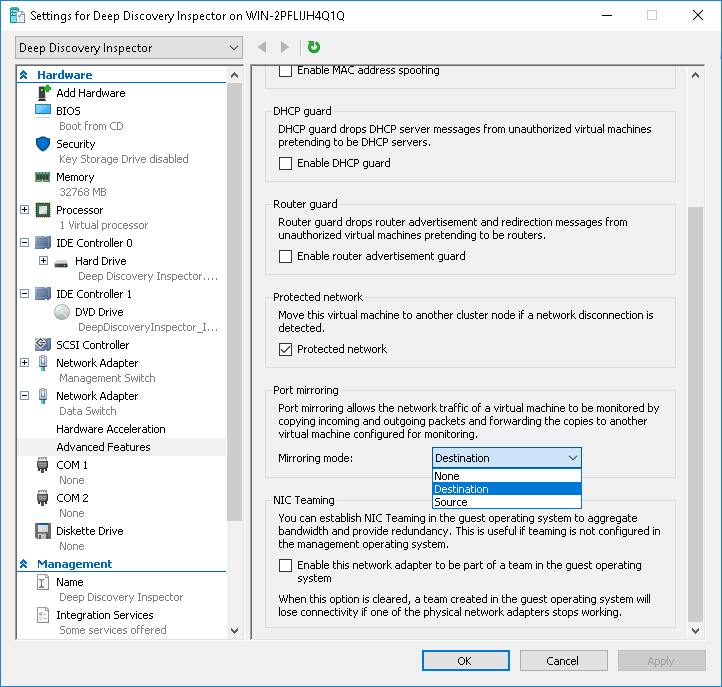Click the DVD Drive disc icon

click(x=62, y=312)
